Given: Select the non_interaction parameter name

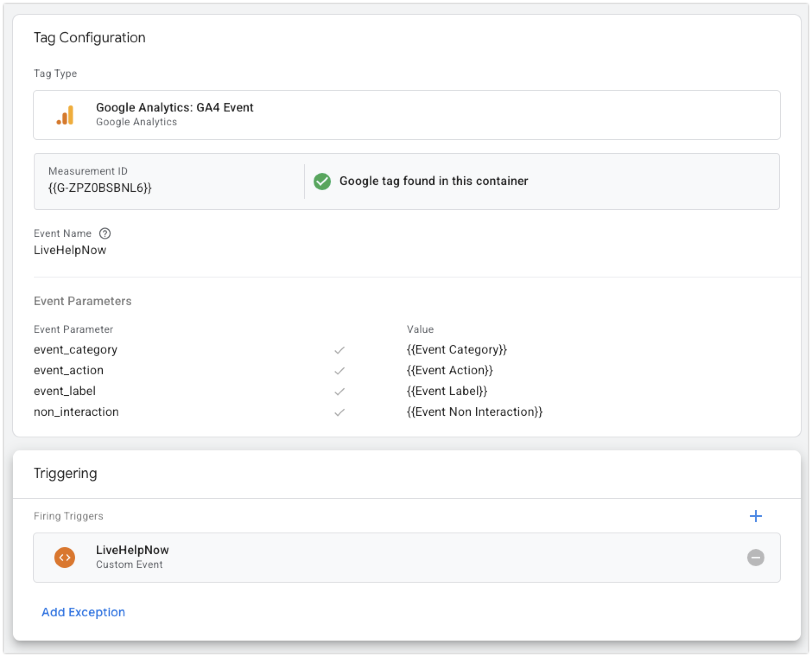Looking at the screenshot, I should tap(76, 411).
